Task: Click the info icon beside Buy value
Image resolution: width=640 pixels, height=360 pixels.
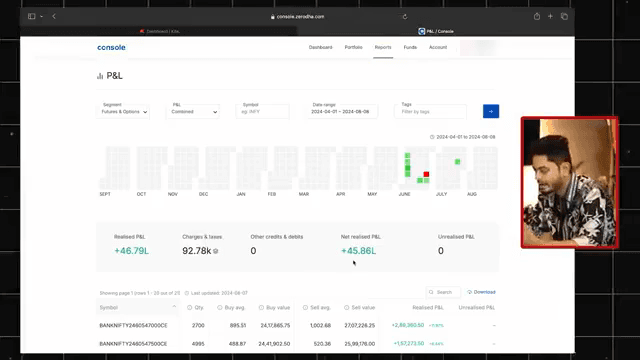Action: tap(261, 307)
